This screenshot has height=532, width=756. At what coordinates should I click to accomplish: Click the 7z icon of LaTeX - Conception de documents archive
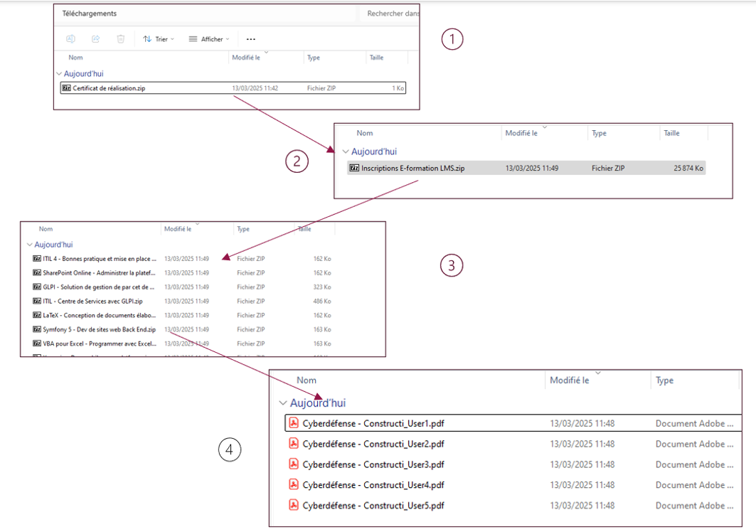click(37, 315)
